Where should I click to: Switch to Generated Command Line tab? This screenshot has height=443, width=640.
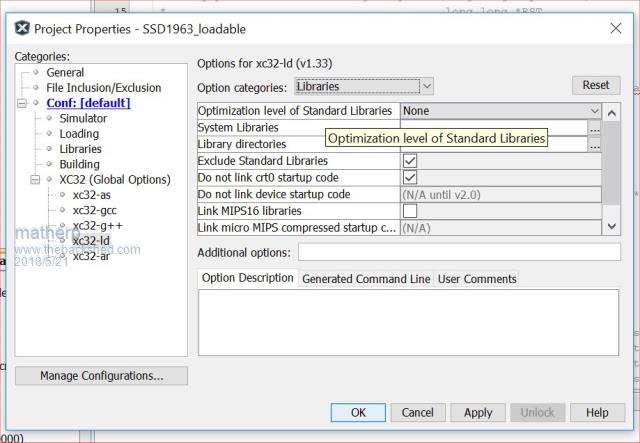tap(366, 279)
